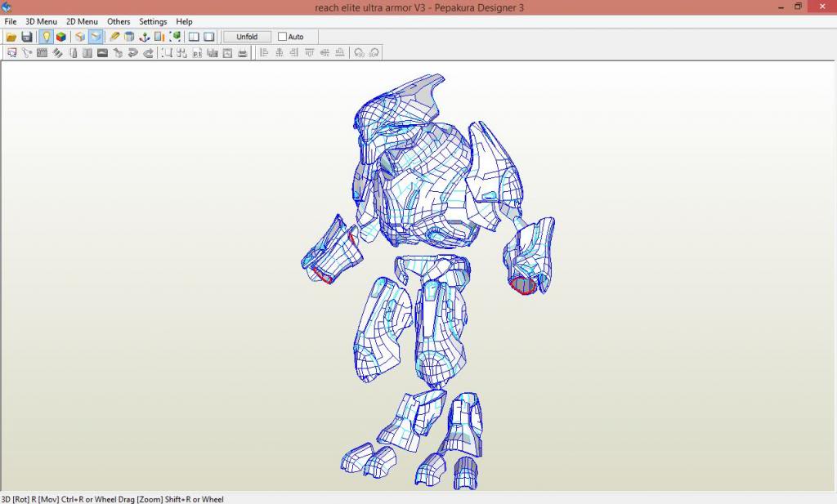Click the align right icon
This screenshot has height=504, width=837.
(x=294, y=52)
